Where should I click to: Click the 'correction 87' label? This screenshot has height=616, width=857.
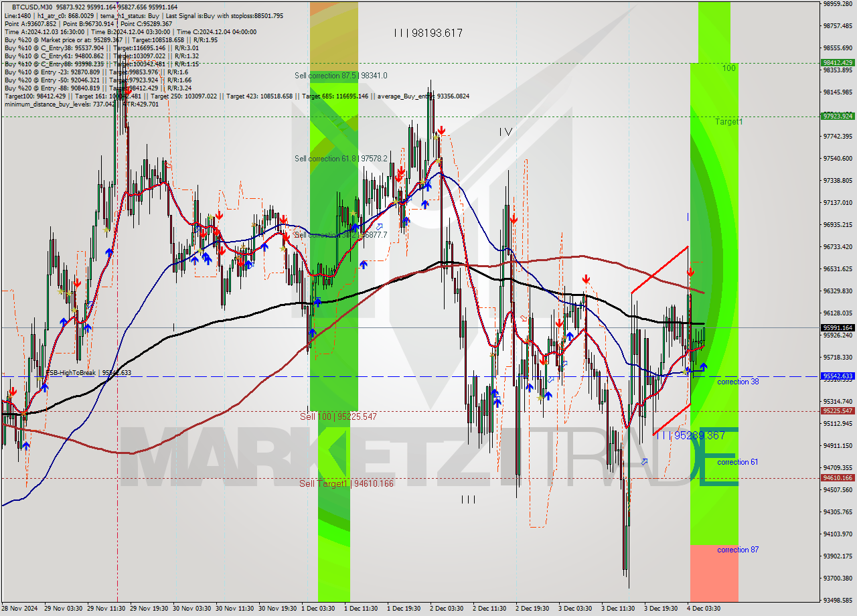tap(738, 550)
